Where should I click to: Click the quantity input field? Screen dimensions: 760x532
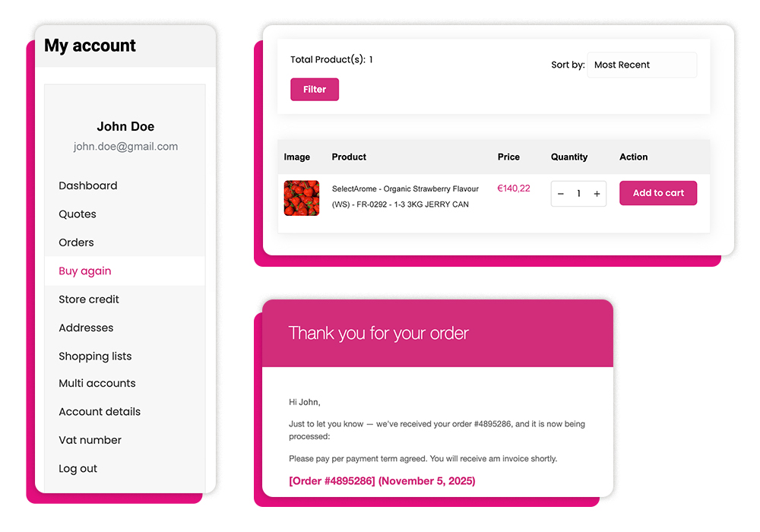pyautogui.click(x=578, y=194)
